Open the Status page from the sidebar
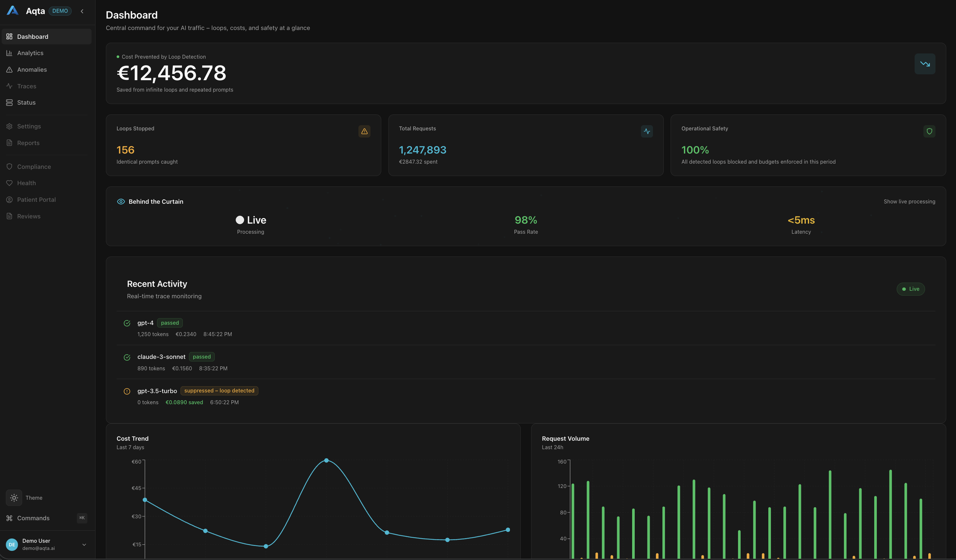 tap(26, 102)
